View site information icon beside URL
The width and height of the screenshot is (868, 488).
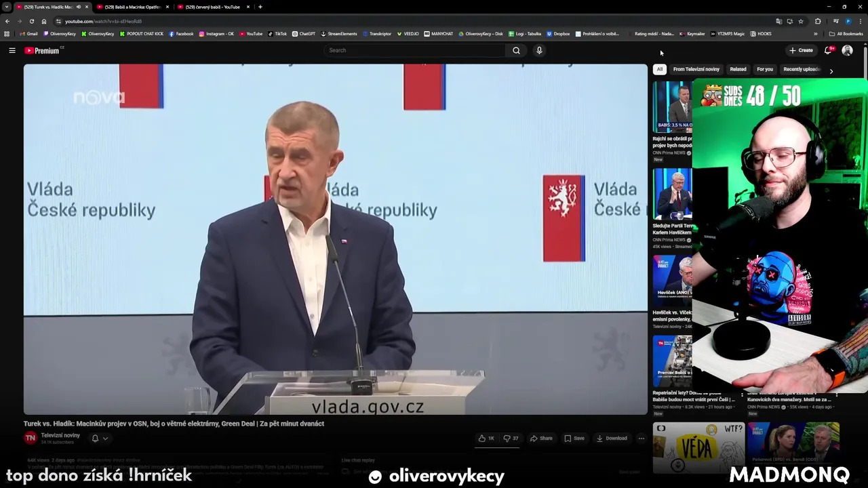coord(58,21)
